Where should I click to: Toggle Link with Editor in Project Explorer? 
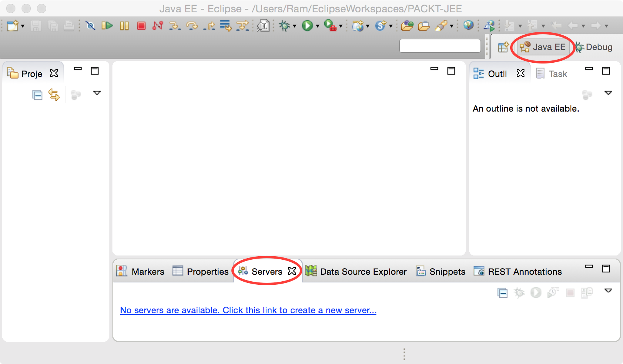(x=54, y=95)
